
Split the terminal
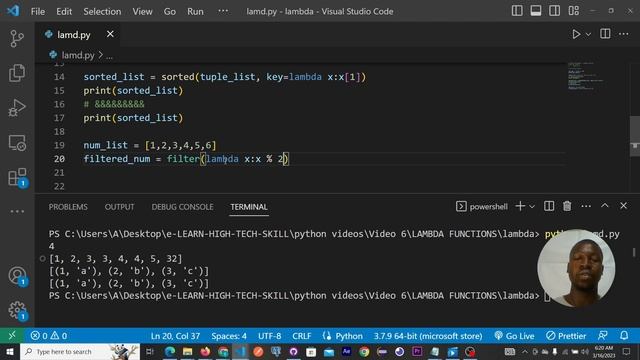pyautogui.click(x=549, y=206)
